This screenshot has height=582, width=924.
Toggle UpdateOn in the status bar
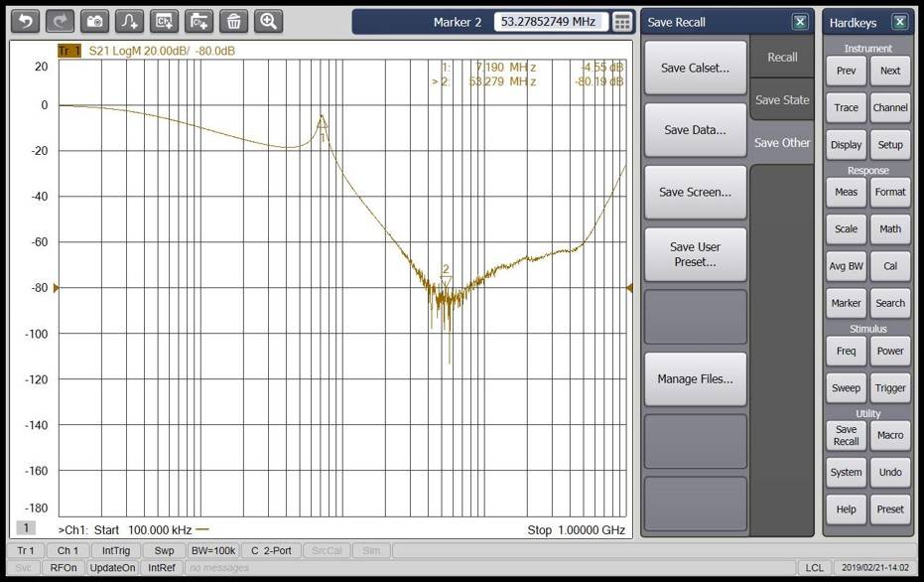(112, 567)
